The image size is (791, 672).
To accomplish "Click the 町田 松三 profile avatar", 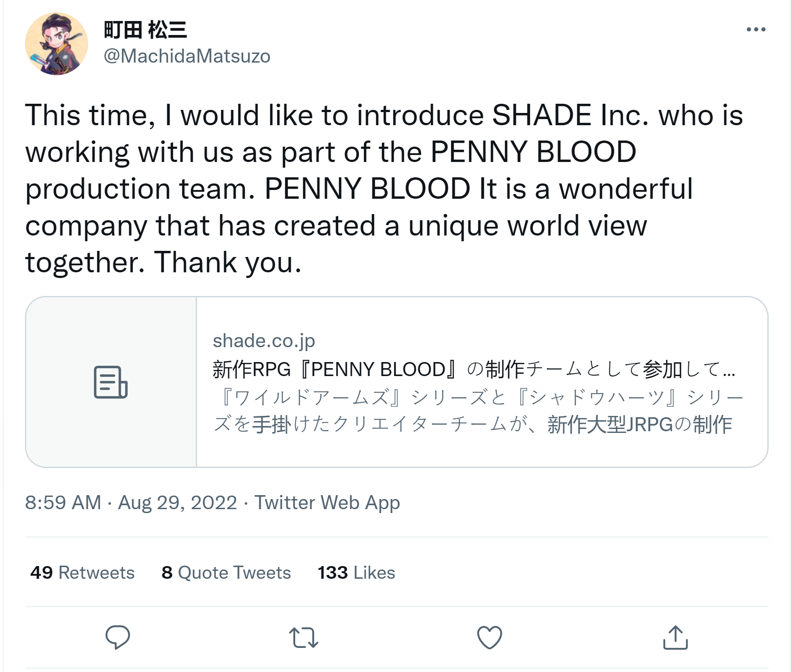I will tap(56, 44).
